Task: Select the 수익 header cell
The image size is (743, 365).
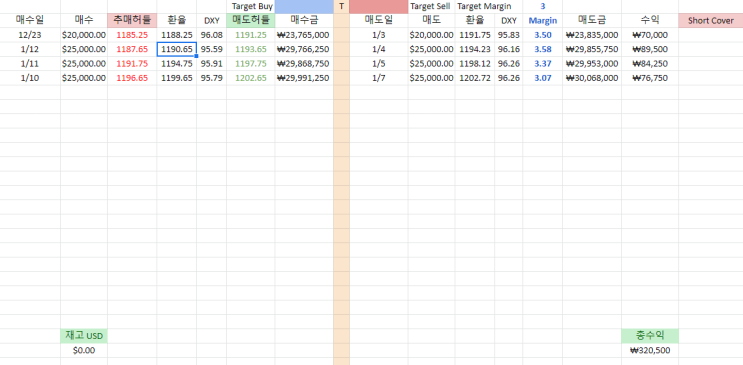Action: coord(650,20)
